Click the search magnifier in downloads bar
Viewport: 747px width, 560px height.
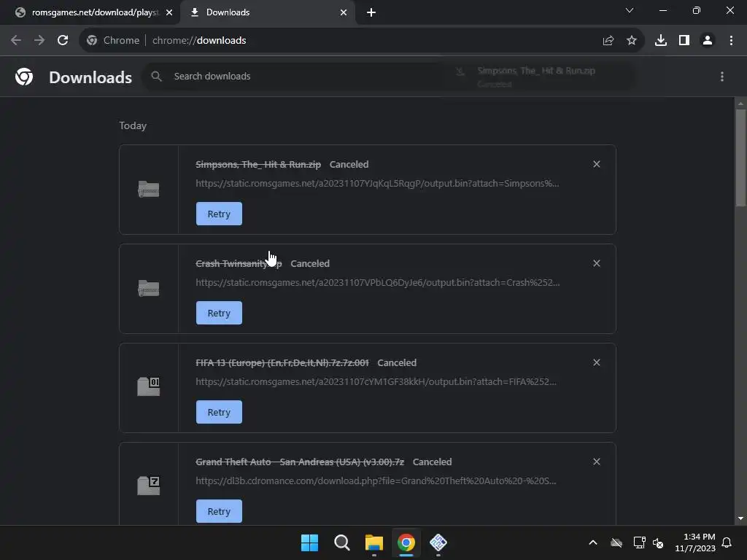156,76
